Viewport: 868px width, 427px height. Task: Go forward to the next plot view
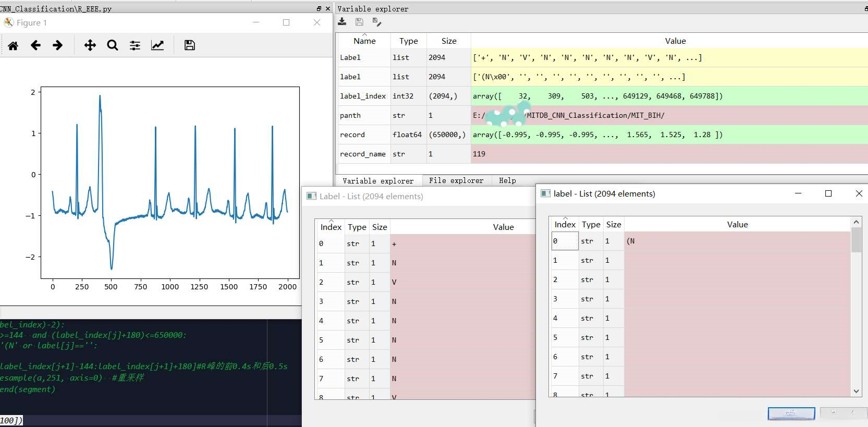coord(57,46)
